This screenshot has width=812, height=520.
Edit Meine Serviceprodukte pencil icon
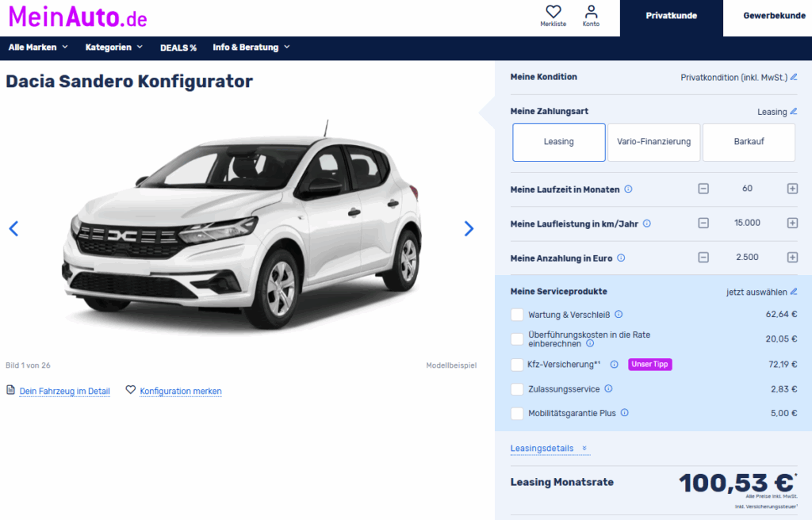(x=794, y=292)
